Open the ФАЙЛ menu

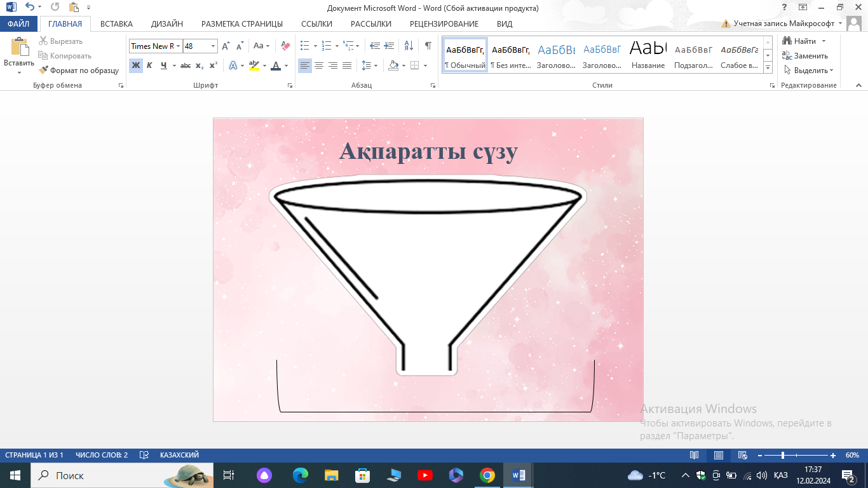[x=18, y=24]
